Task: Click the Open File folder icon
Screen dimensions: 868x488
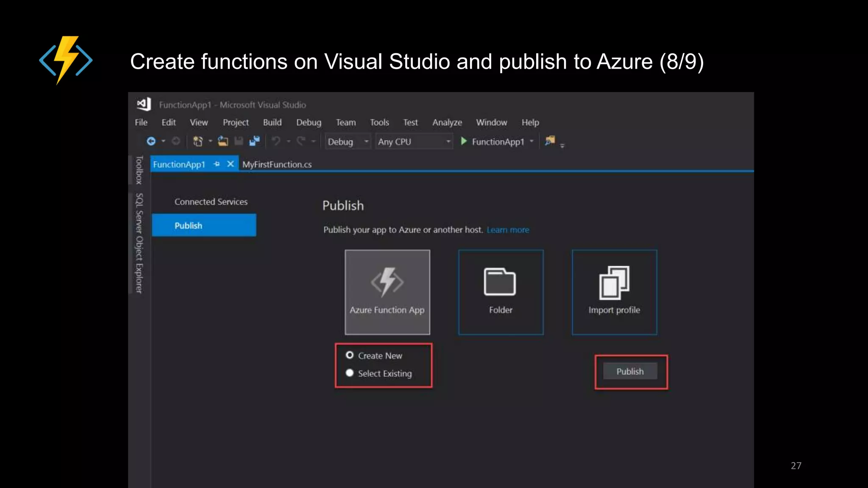Action: tap(223, 141)
